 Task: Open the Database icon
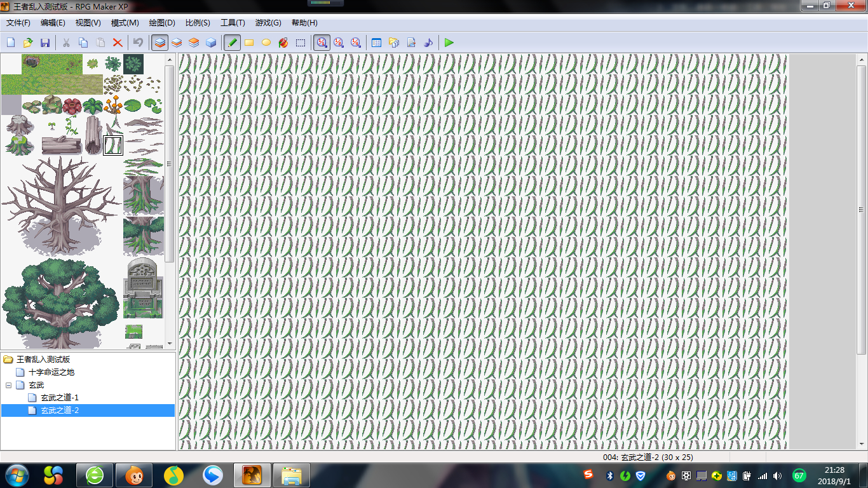point(376,43)
